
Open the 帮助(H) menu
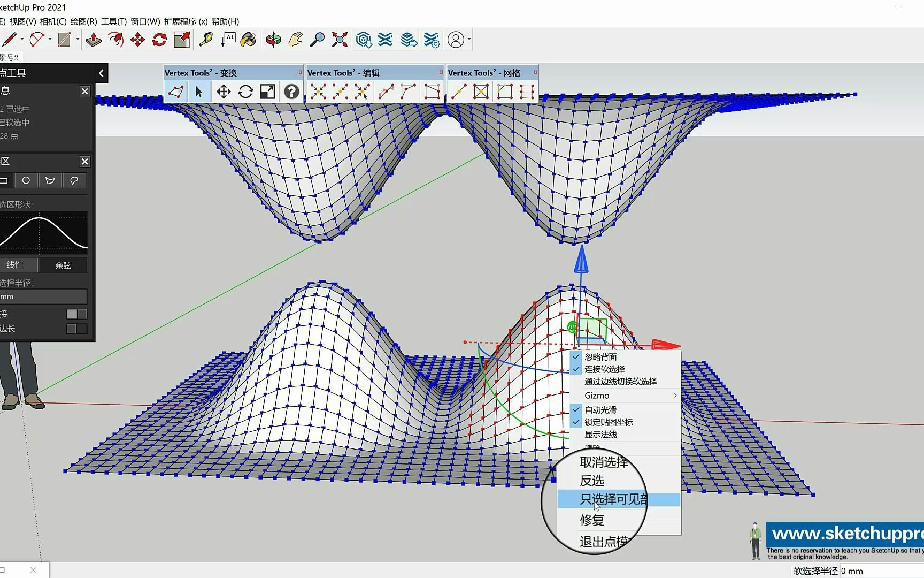coord(225,21)
